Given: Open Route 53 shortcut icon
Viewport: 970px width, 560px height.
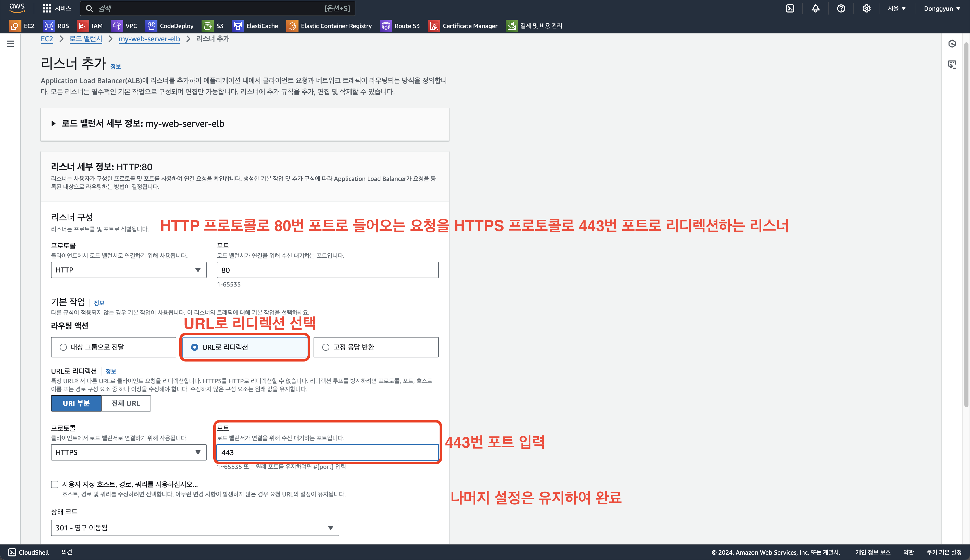Looking at the screenshot, I should click(x=386, y=26).
